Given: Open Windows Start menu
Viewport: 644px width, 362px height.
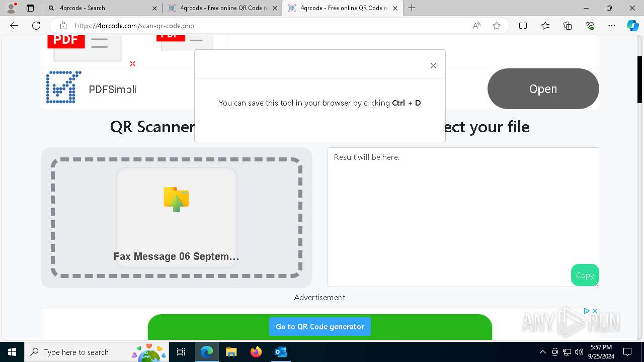Looking at the screenshot, I should click(x=12, y=352).
